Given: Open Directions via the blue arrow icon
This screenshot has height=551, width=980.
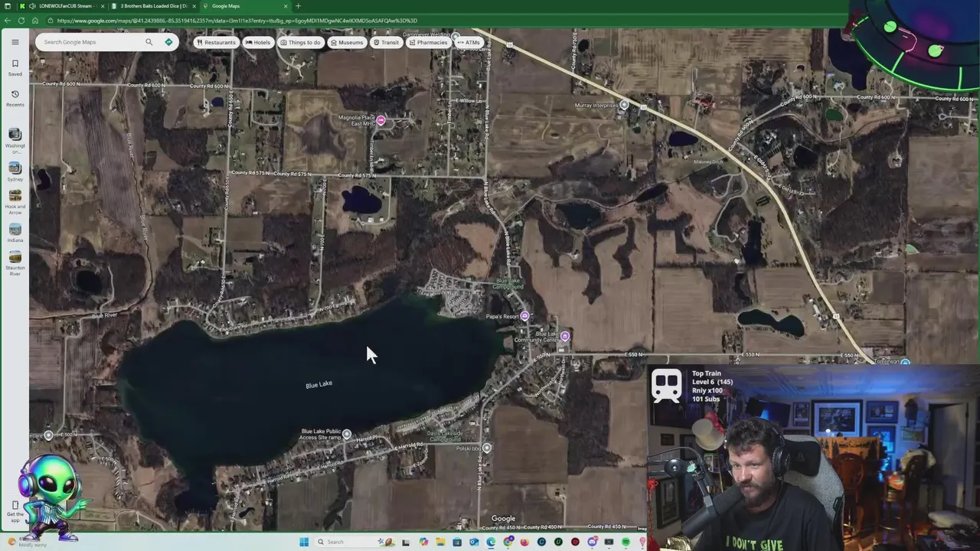Looking at the screenshot, I should tap(168, 42).
